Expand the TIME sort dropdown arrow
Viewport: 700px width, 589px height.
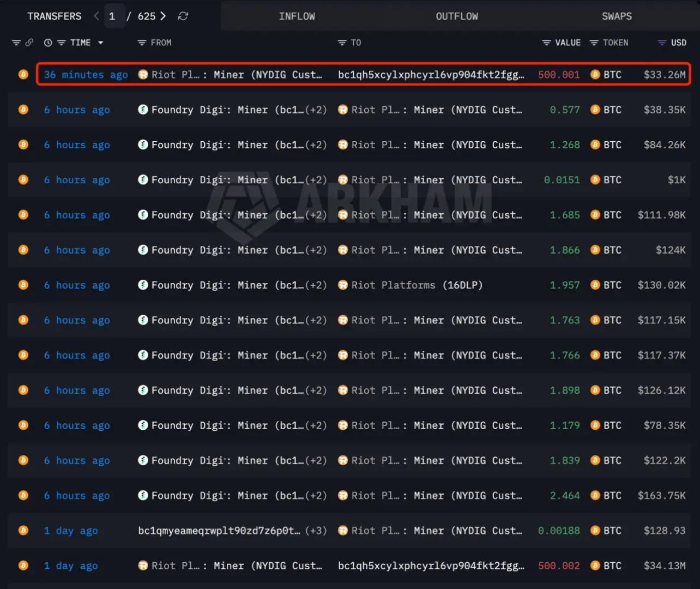coord(101,43)
